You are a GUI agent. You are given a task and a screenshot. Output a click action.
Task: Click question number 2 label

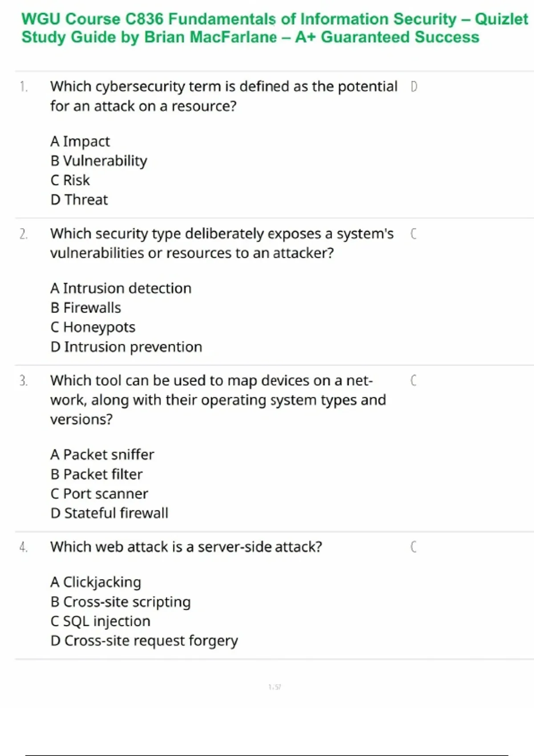pyautogui.click(x=24, y=234)
